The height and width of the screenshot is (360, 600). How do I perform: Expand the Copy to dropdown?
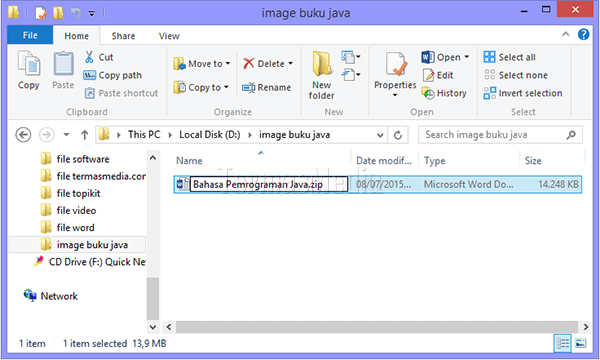pos(227,87)
